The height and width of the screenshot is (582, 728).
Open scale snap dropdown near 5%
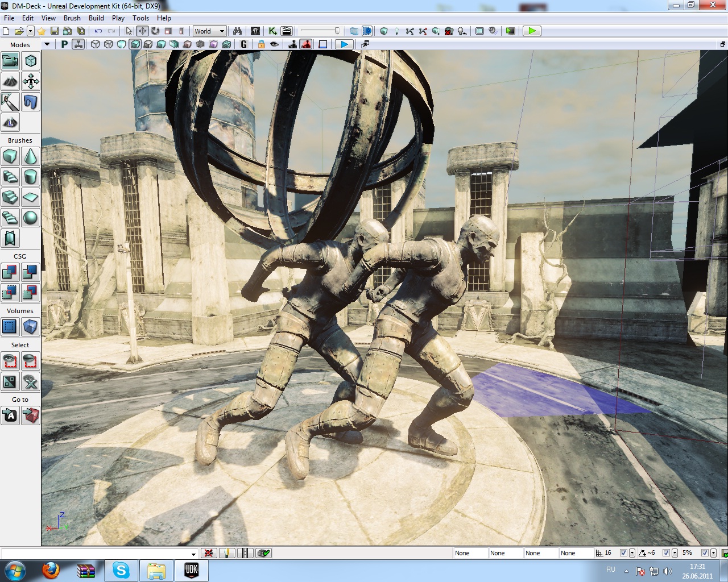[x=713, y=553]
